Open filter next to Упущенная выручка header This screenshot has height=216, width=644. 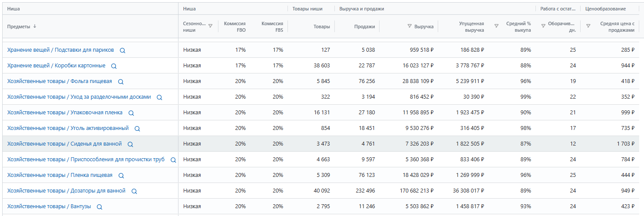496,26
